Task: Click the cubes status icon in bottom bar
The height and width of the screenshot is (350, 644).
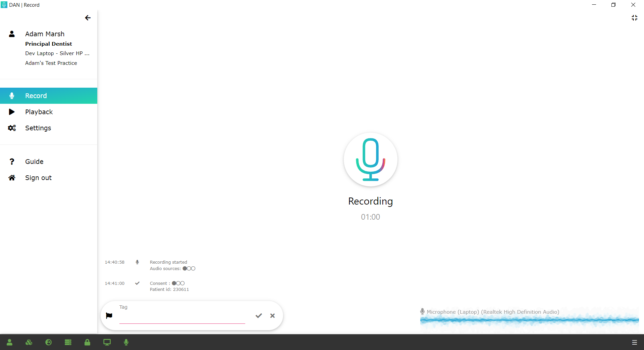Action: coord(29,342)
